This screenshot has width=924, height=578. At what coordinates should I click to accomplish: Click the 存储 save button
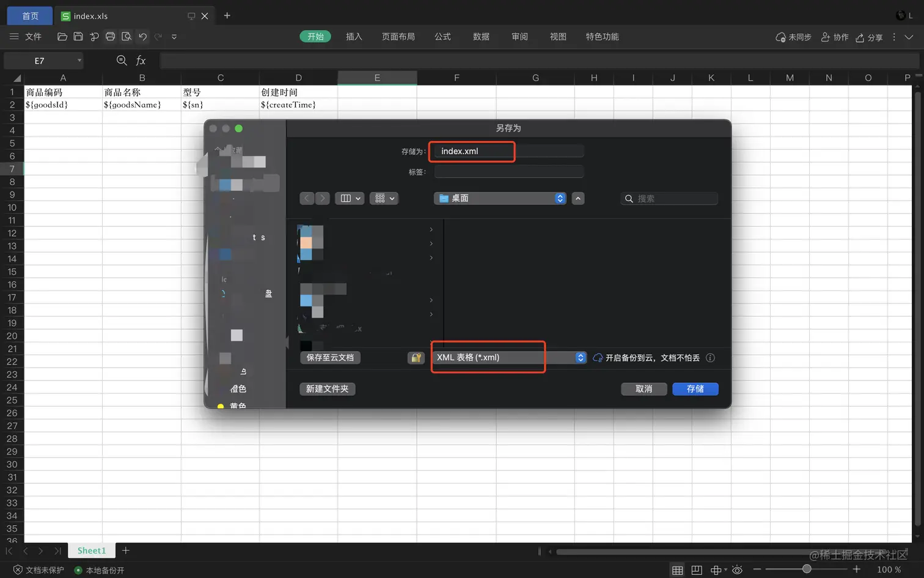click(695, 389)
